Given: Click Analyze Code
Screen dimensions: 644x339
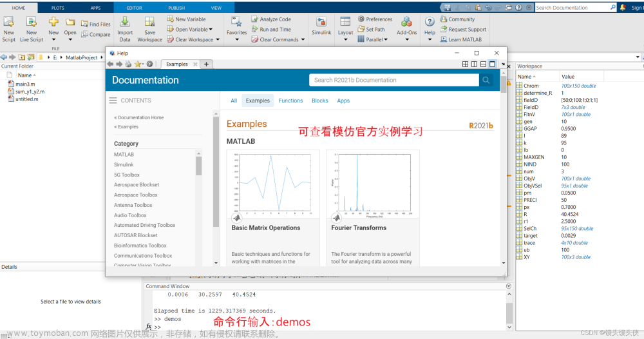Looking at the screenshot, I should click(271, 19).
